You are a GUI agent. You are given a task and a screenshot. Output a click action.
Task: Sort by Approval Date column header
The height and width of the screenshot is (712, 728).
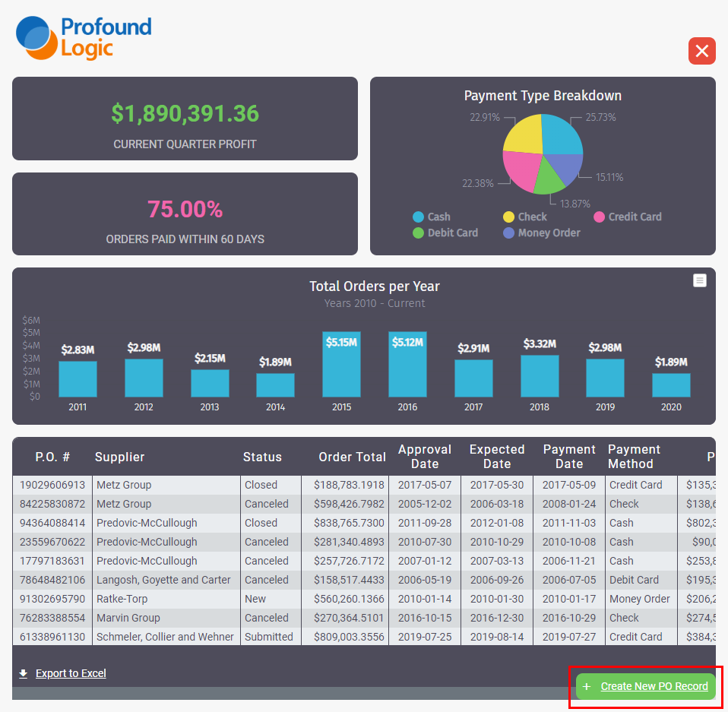pyautogui.click(x=425, y=456)
